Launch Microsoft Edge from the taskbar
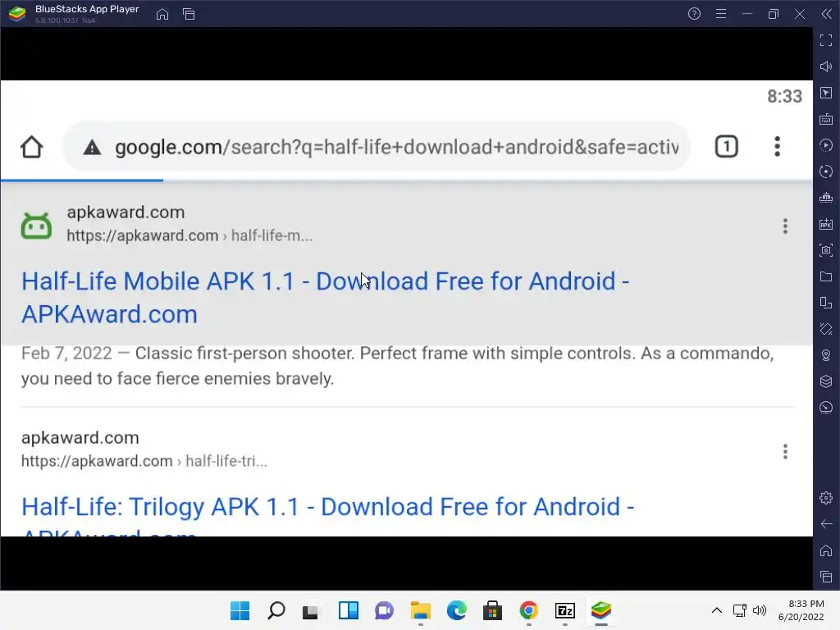The width and height of the screenshot is (840, 630). click(456, 610)
